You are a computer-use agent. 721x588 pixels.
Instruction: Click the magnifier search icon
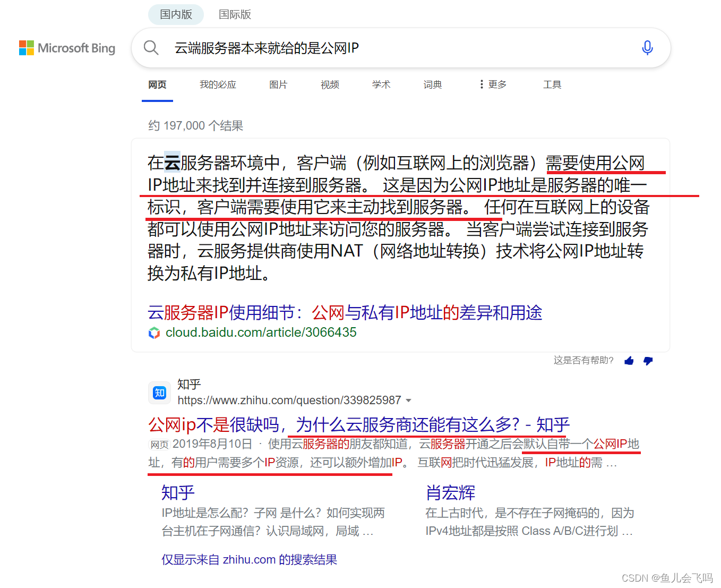click(x=151, y=48)
